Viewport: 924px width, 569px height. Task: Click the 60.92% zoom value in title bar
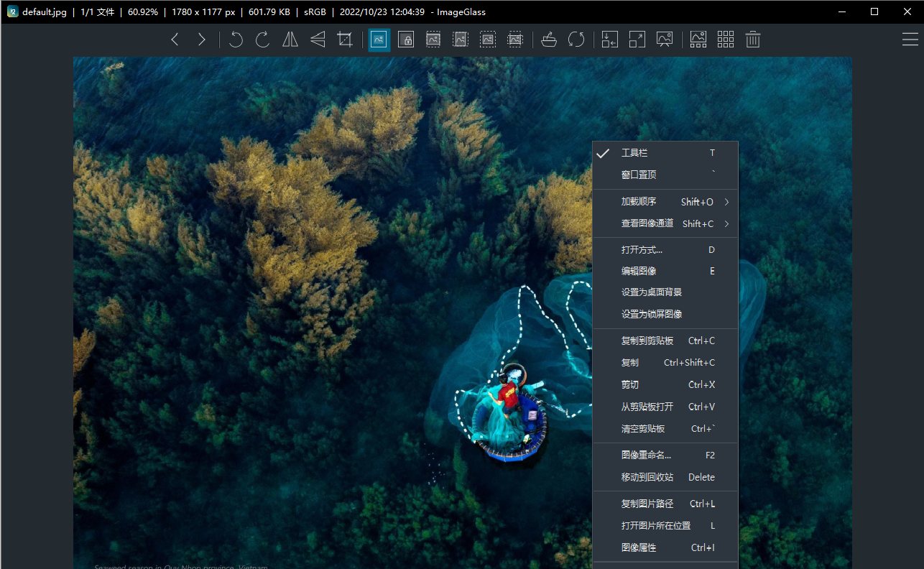pos(143,12)
